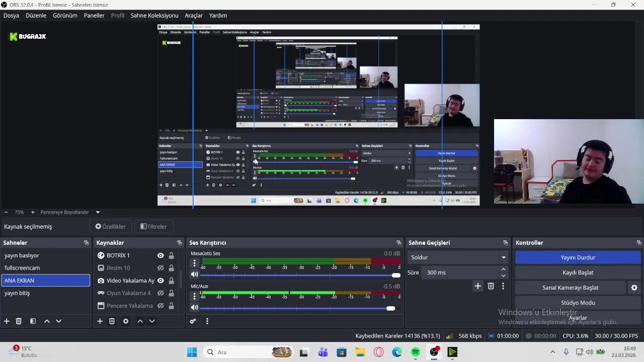Open Masaüstü Ses options three-dot menu
The image size is (644, 362).
194,263
